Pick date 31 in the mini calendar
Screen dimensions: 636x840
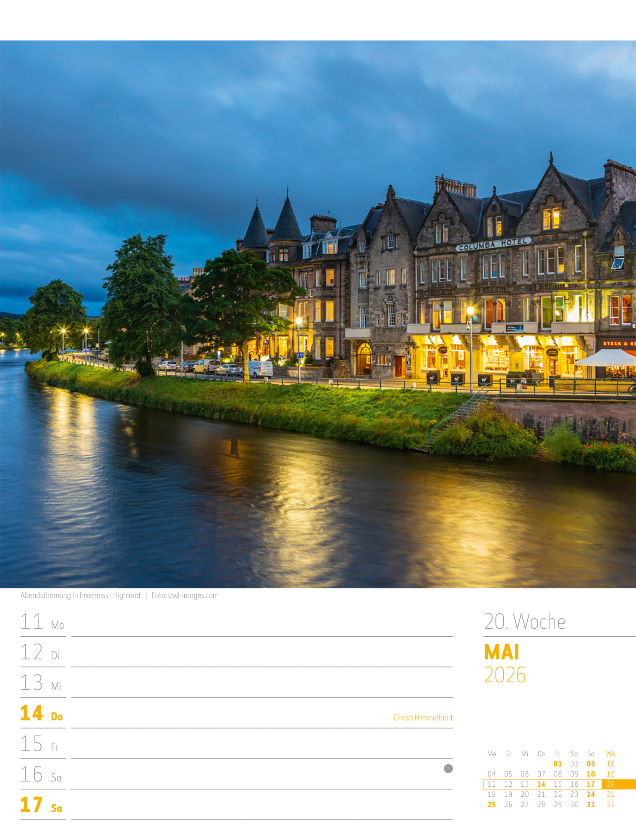(x=590, y=804)
